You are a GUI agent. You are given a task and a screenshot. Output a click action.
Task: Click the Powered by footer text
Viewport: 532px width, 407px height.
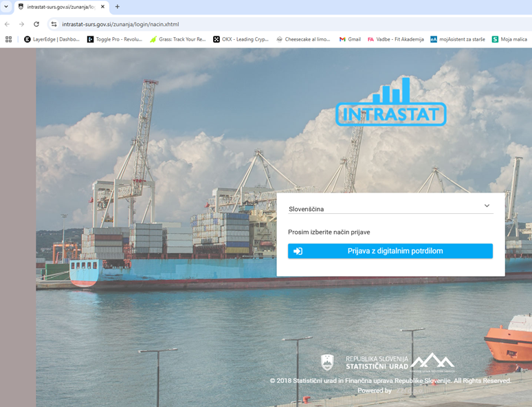click(x=375, y=390)
